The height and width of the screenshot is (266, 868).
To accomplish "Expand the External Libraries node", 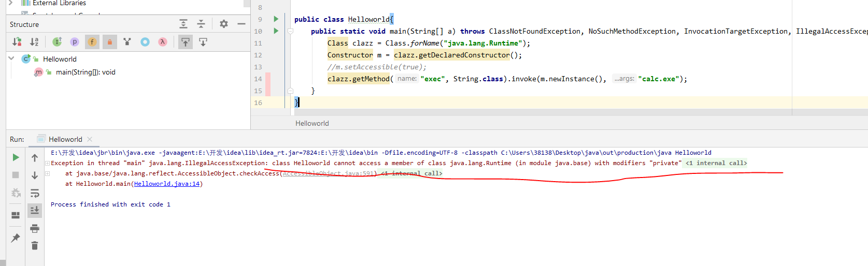I will pyautogui.click(x=10, y=3).
